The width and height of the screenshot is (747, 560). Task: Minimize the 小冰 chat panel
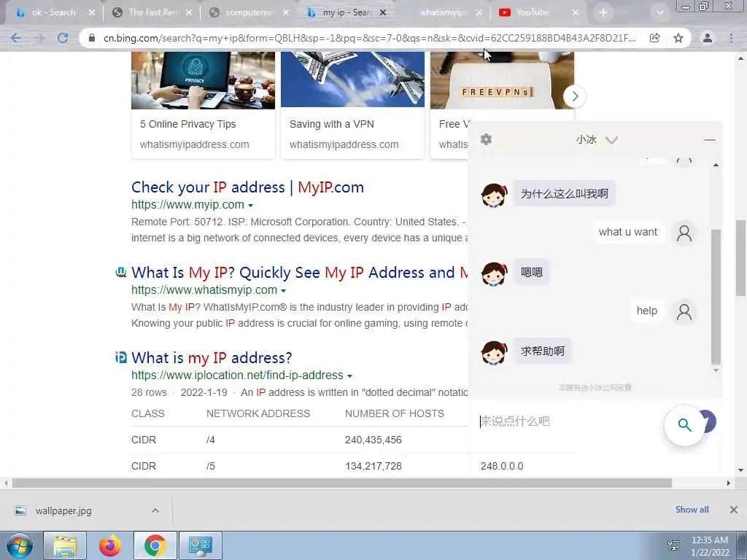click(709, 139)
